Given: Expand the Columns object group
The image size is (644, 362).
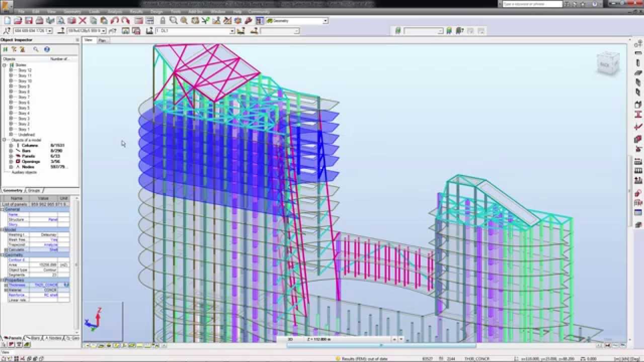Looking at the screenshot, I should [11, 145].
